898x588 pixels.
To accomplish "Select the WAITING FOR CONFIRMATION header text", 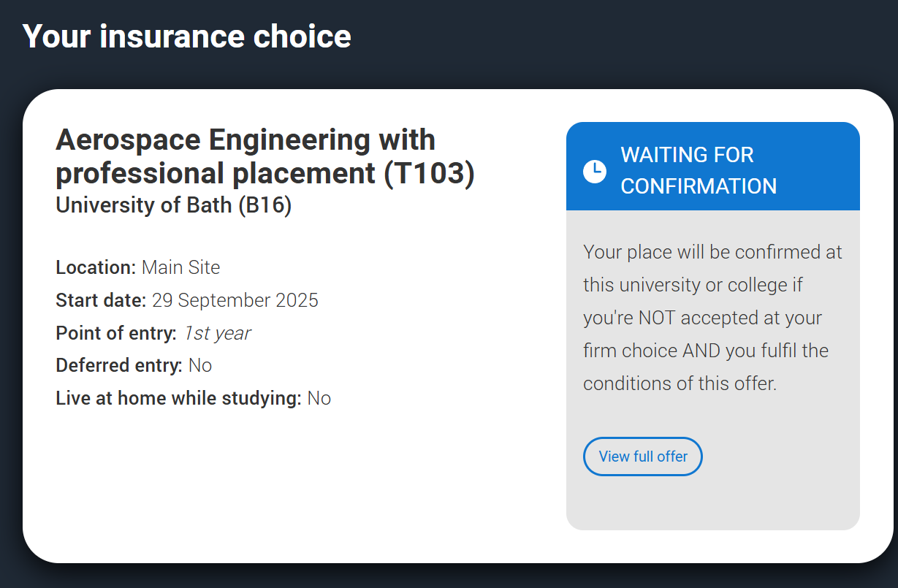I will 699,170.
